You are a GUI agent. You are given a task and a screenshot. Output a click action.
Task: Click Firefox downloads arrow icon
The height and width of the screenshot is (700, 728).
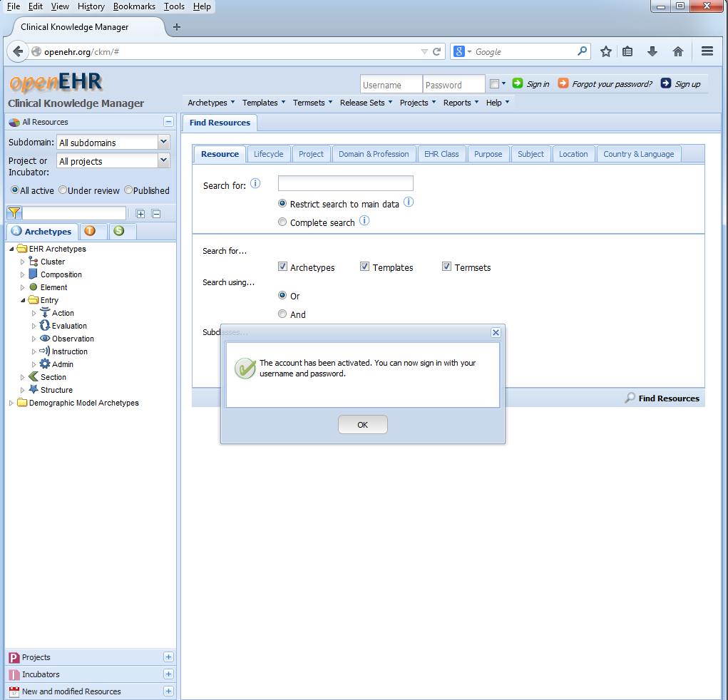tap(652, 51)
